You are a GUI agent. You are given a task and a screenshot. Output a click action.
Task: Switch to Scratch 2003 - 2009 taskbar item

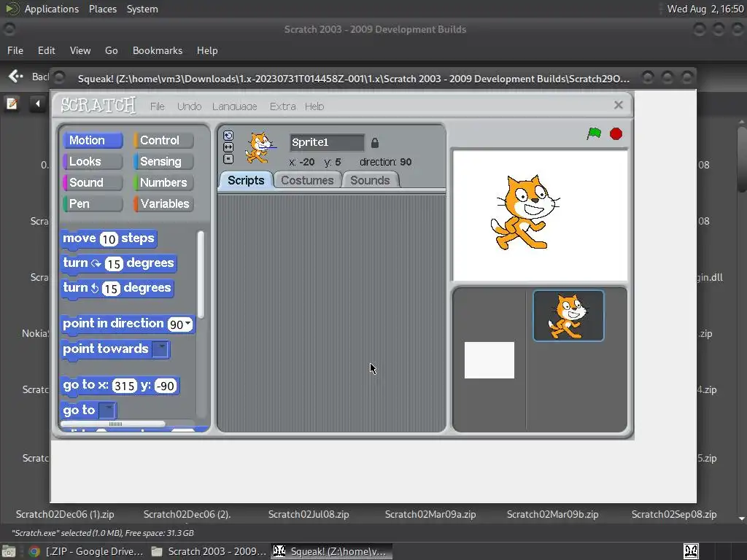coord(208,551)
